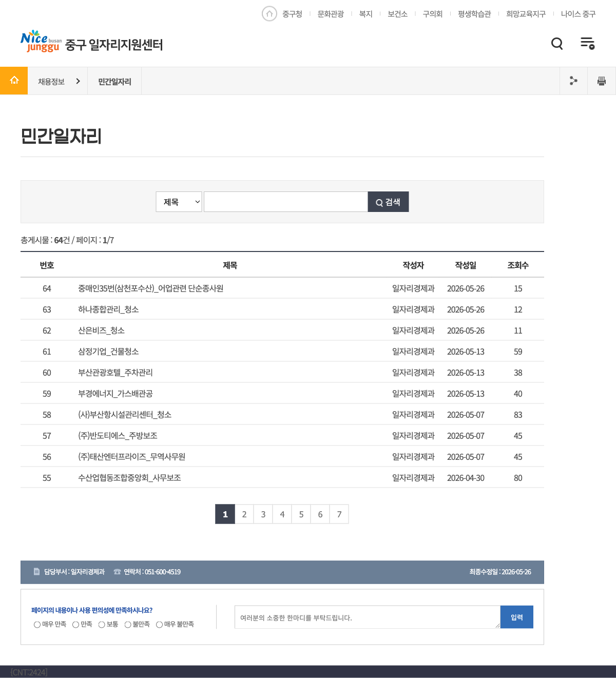
Task: Open post 부경에너지_가스배관공
Action: pyautogui.click(x=115, y=394)
